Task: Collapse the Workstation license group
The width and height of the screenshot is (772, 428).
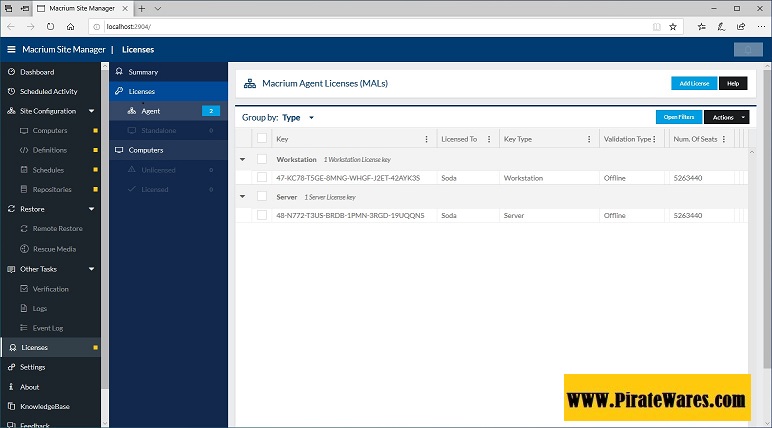Action: click(x=243, y=159)
